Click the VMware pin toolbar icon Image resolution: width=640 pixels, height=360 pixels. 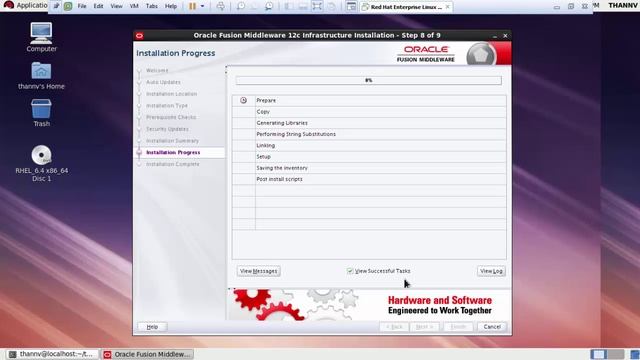click(x=56, y=6)
